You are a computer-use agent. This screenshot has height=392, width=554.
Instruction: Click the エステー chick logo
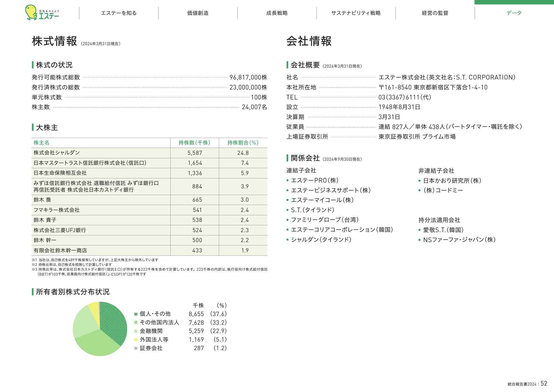(42, 12)
